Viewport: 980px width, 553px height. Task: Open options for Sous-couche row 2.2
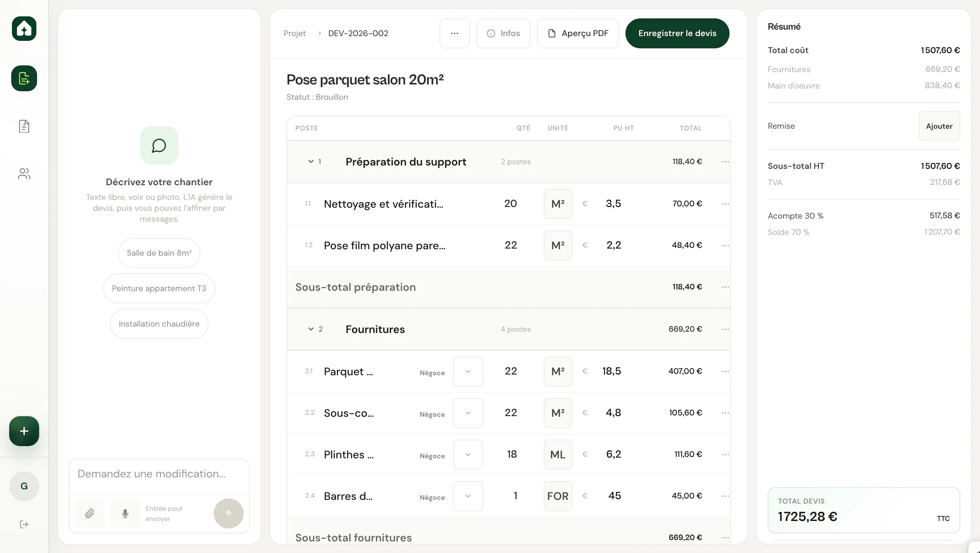coord(725,413)
